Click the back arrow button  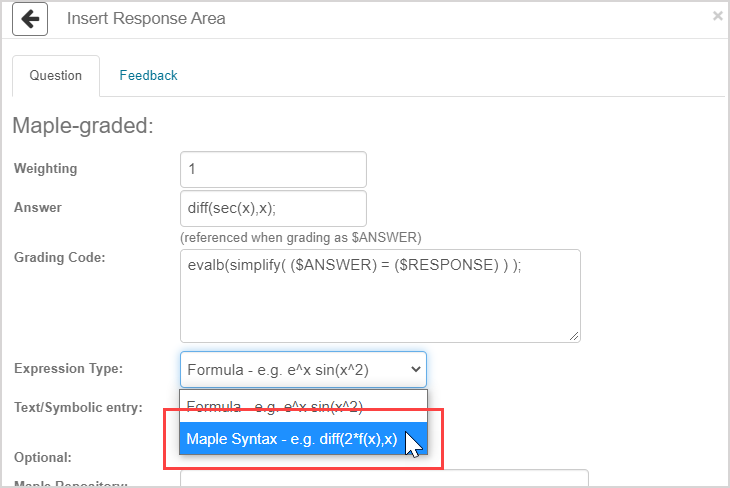point(31,19)
